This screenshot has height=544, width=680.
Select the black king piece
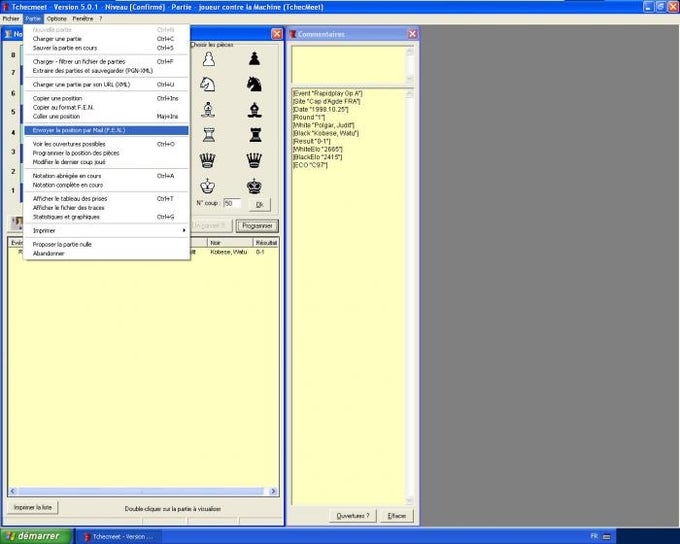pyautogui.click(x=254, y=186)
